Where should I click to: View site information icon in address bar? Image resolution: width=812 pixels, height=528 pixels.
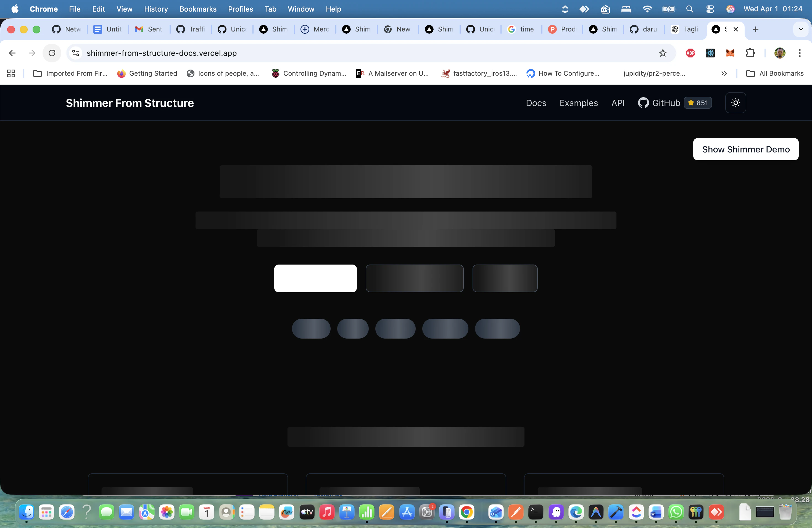(x=76, y=53)
